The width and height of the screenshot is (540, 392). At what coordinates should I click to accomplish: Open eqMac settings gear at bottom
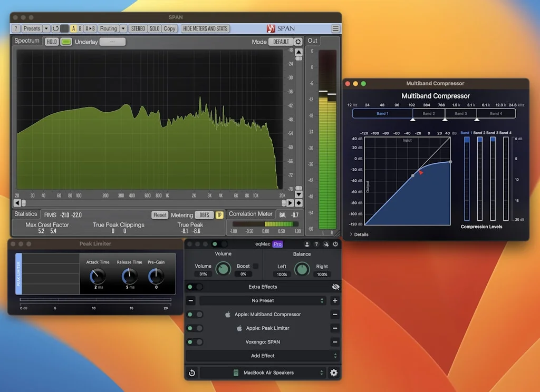[x=334, y=373]
